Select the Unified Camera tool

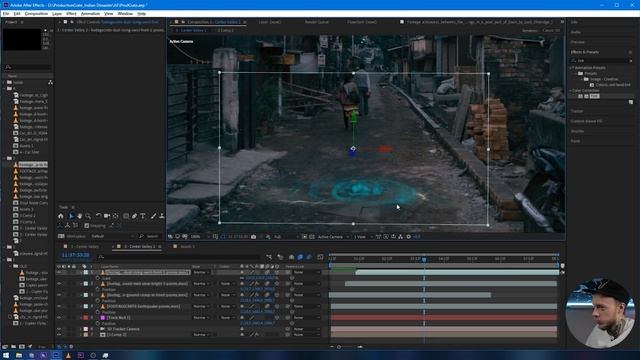[x=107, y=216]
